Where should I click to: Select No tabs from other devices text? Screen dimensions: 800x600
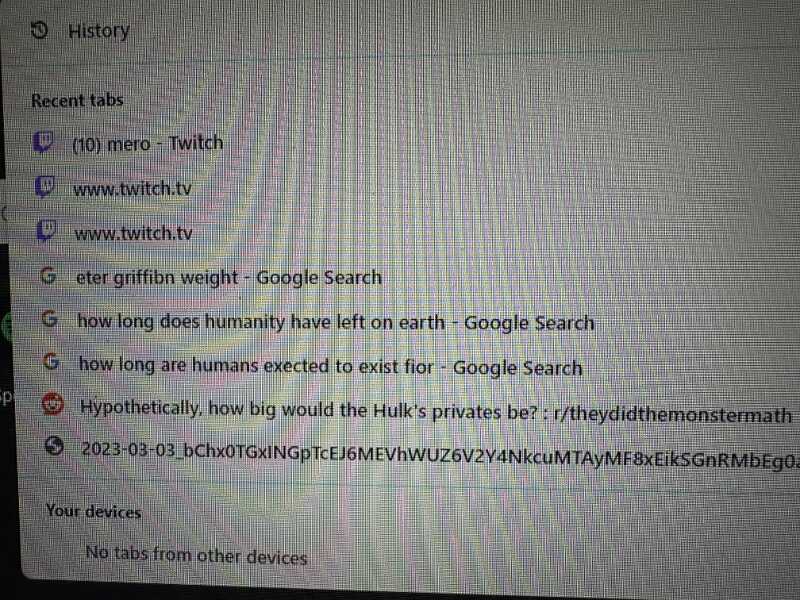196,555
